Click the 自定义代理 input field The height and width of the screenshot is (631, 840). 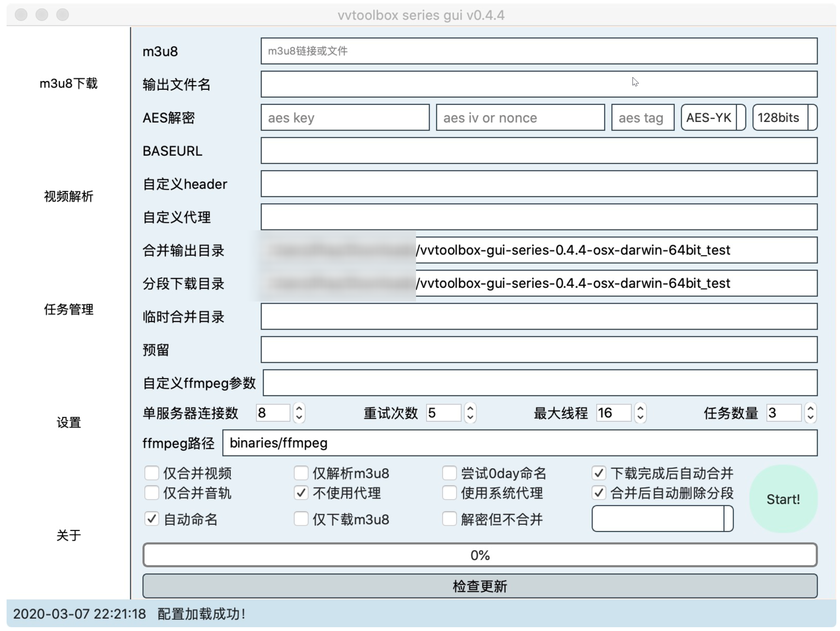(x=539, y=217)
